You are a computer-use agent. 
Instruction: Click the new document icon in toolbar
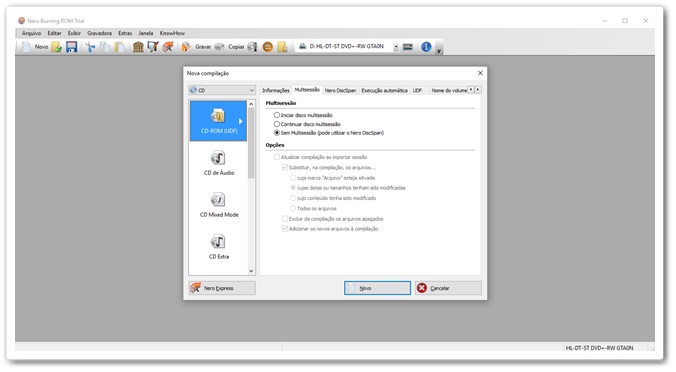pos(26,47)
